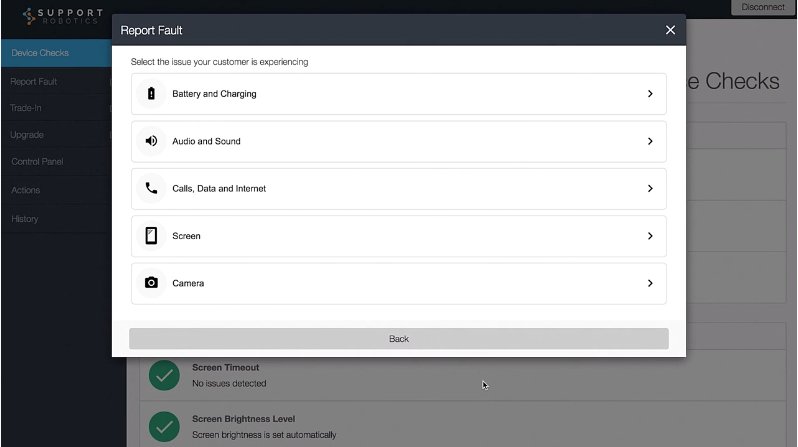Viewport: 798px width, 447px height.
Task: Click the green checkmark beside Screen Brightness Level
Action: (164, 427)
